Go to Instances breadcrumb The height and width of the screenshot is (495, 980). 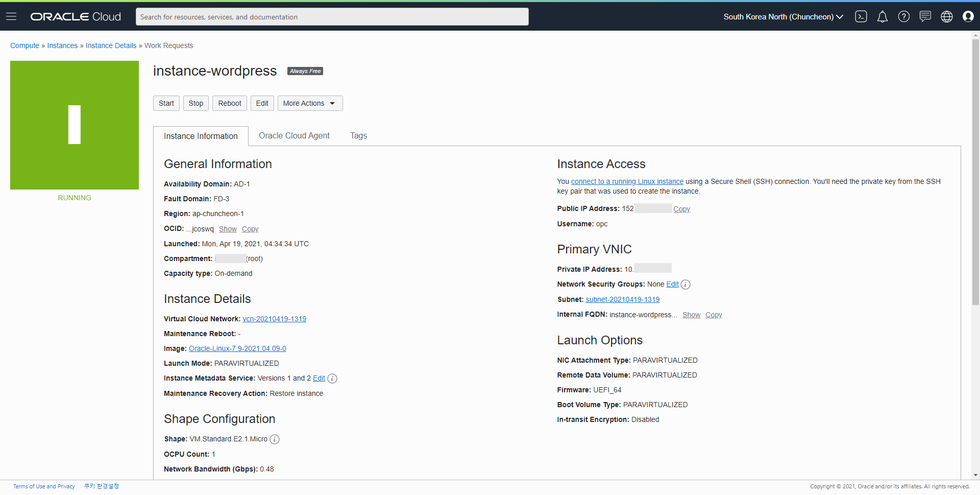[x=62, y=45]
